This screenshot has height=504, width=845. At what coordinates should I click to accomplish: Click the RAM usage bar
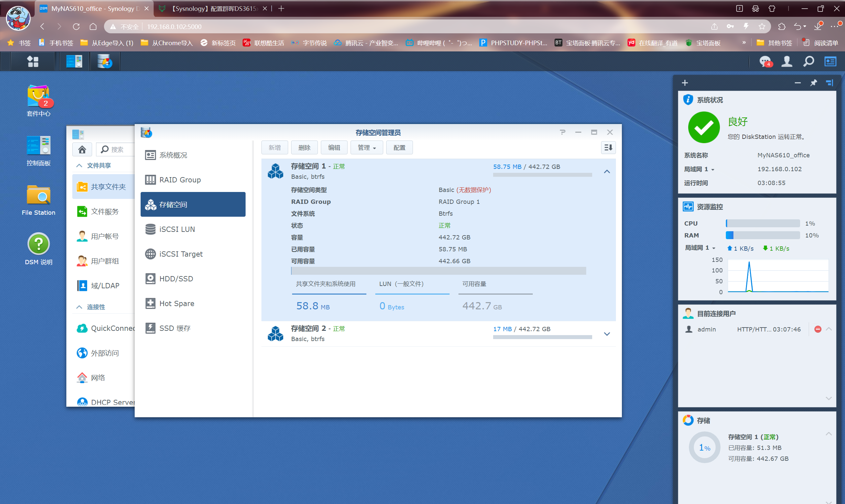763,235
